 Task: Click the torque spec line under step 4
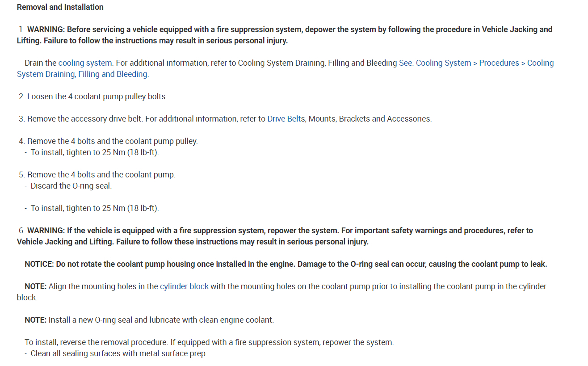click(x=94, y=152)
